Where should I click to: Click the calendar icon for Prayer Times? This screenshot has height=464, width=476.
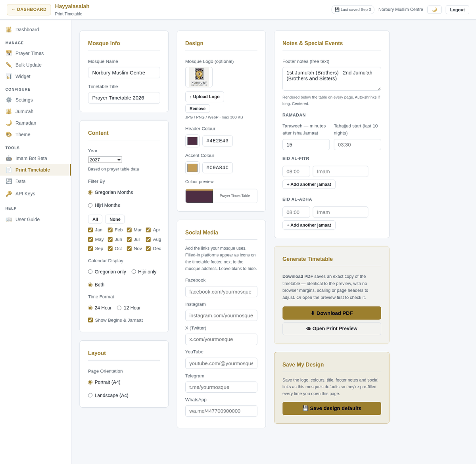(9, 53)
